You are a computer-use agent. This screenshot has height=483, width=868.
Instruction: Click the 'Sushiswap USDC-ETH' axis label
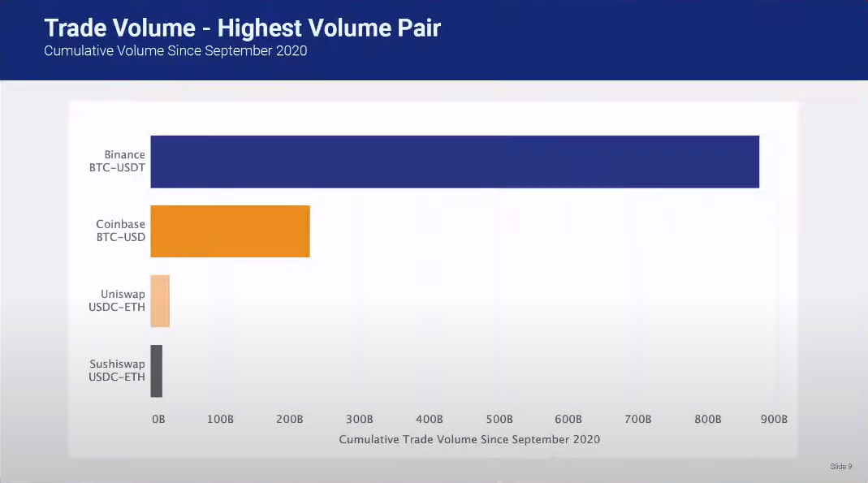[117, 370]
